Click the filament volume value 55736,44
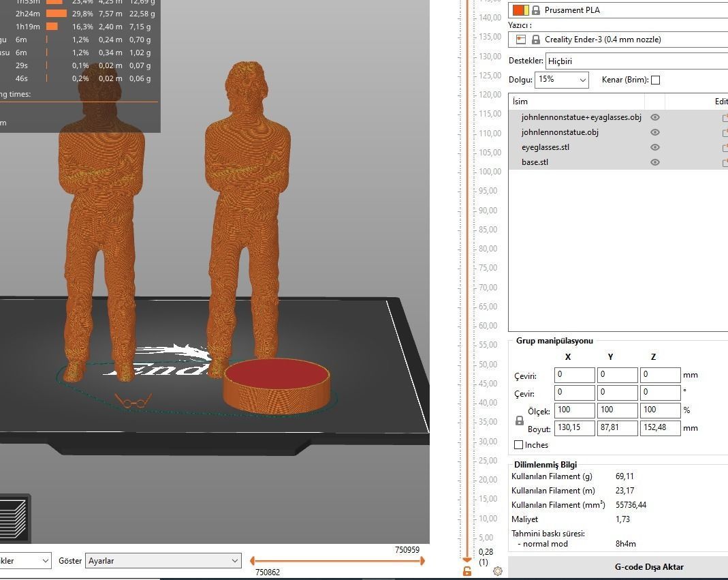This screenshot has height=580, width=728. pyautogui.click(x=631, y=505)
